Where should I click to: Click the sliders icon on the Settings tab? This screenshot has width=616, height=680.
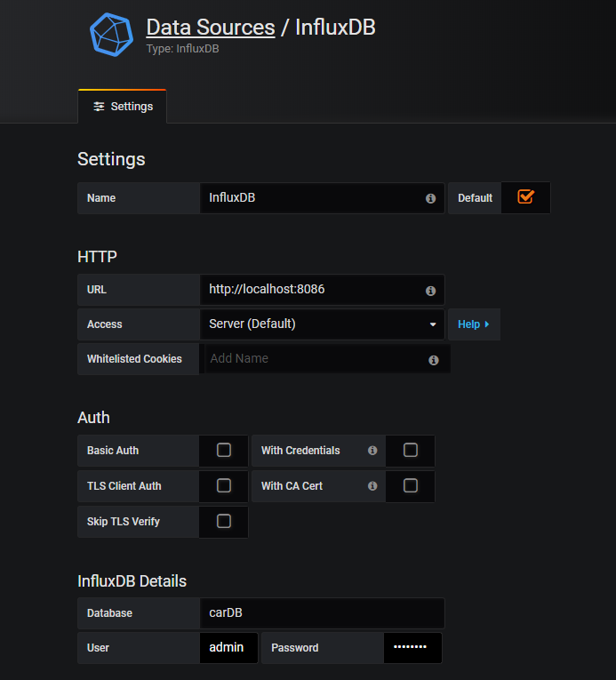[99, 107]
